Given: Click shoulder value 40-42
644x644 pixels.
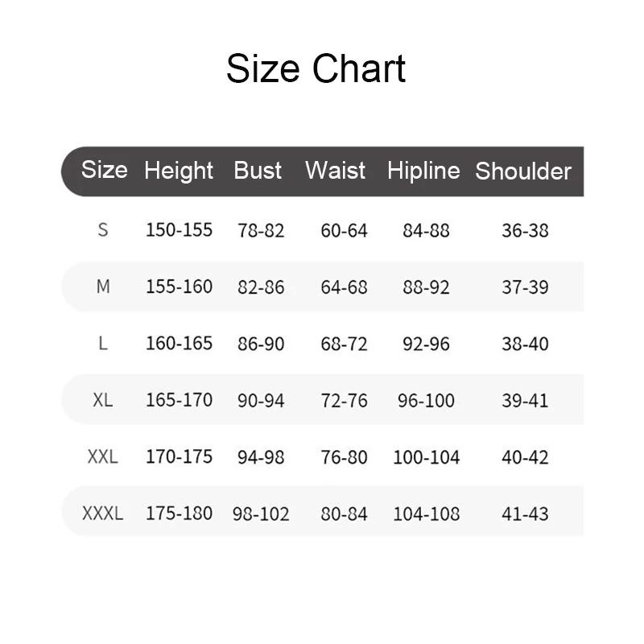Looking at the screenshot, I should [x=525, y=457].
